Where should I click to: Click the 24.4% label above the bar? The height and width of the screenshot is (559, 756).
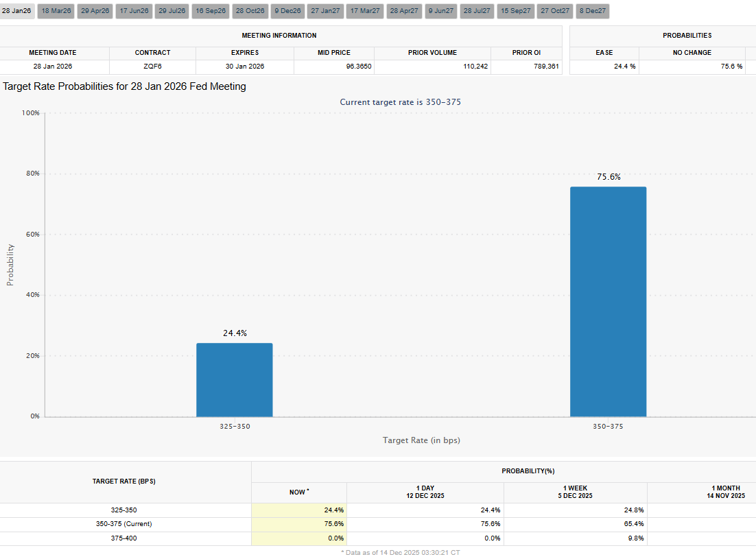coord(235,333)
